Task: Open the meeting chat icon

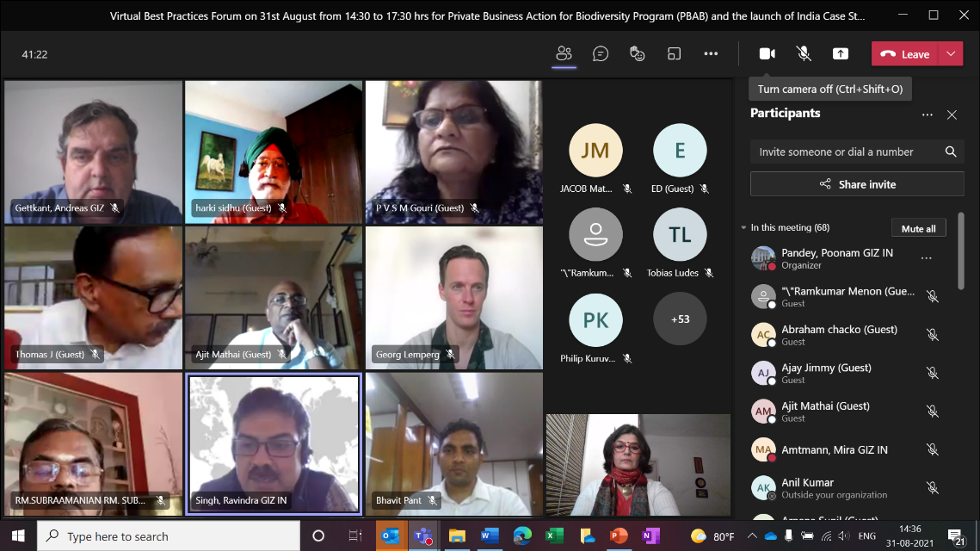Action: pos(601,54)
